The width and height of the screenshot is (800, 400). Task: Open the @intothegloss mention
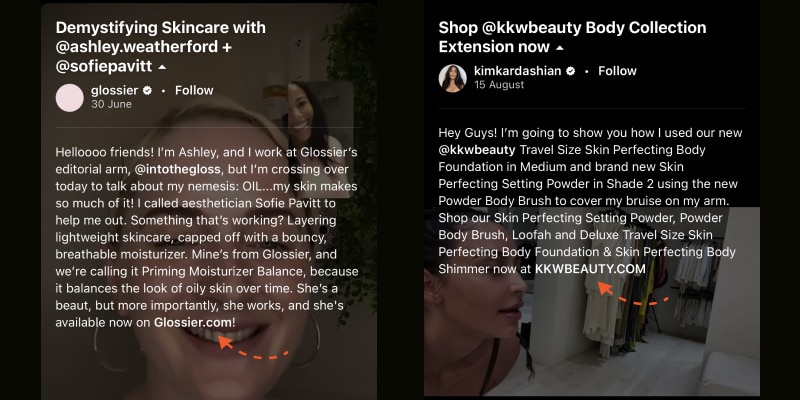pyautogui.click(x=178, y=169)
